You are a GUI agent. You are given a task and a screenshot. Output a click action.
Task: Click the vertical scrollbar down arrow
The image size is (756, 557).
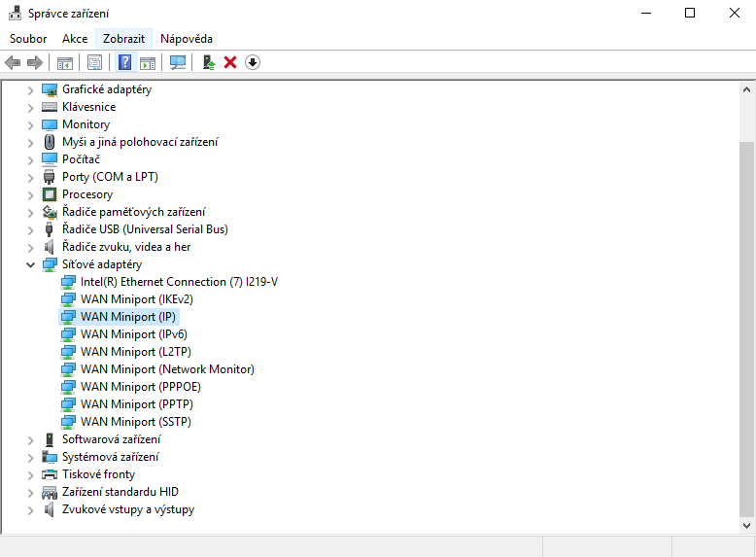pyautogui.click(x=746, y=525)
